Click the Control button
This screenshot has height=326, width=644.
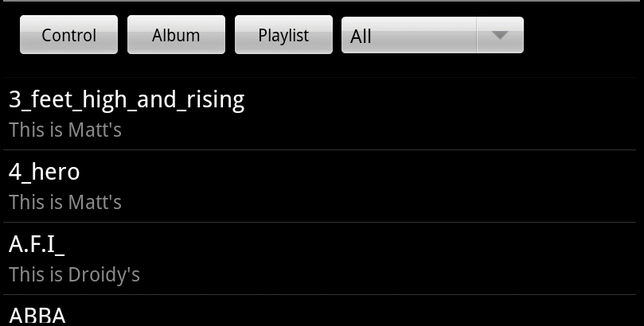[x=68, y=35]
